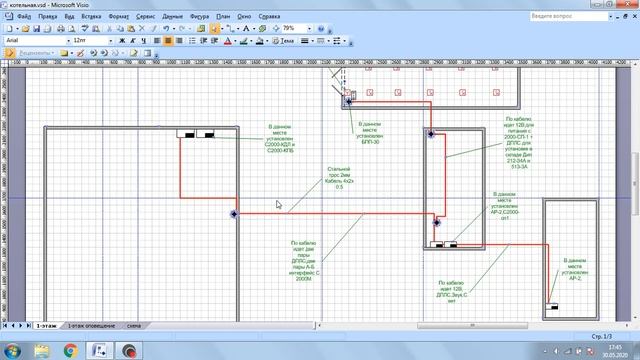Viewport: 640px width, 360px height.
Task: Click the Print icon
Action: click(60, 29)
